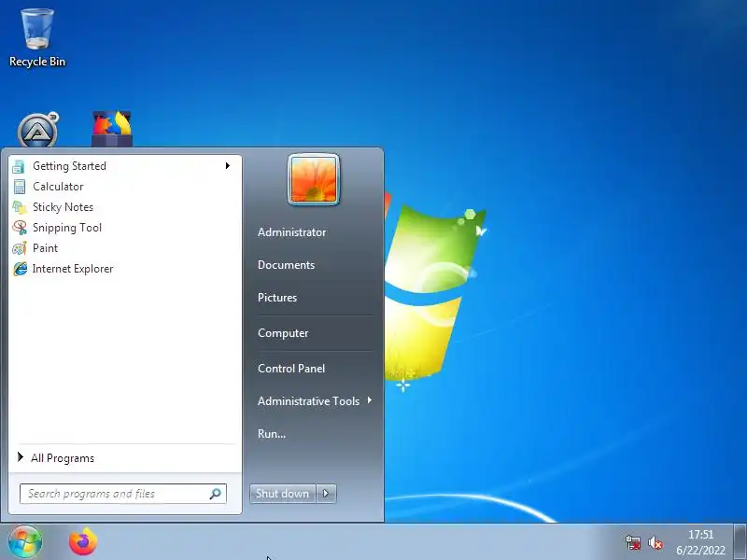Click the Getting Started icon
Image resolution: width=747 pixels, height=560 pixels.
pyautogui.click(x=19, y=166)
